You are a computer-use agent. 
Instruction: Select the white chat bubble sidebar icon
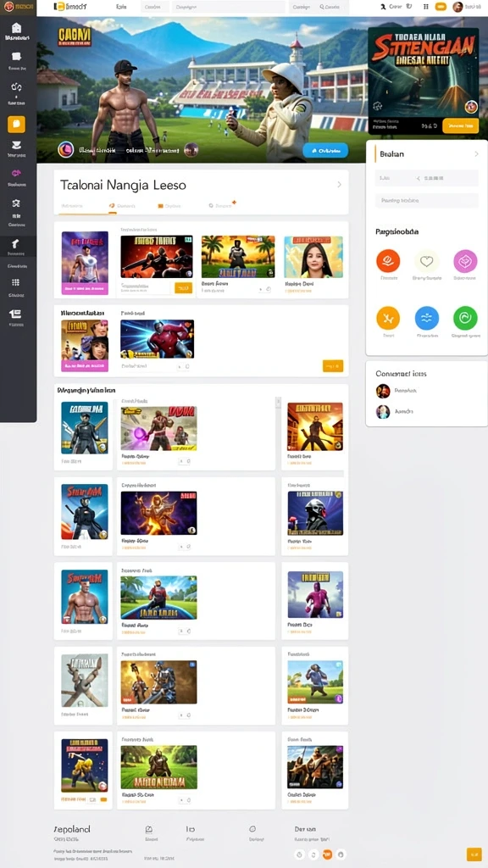click(16, 57)
